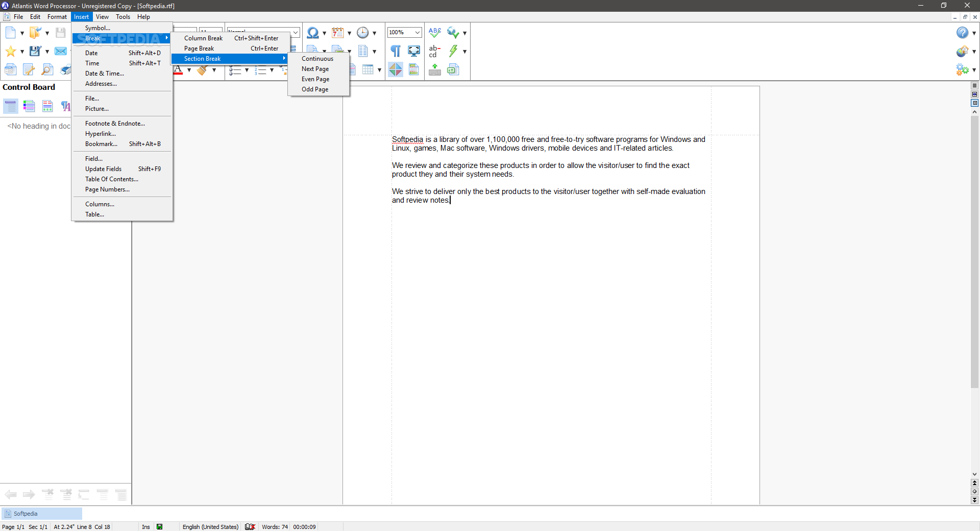
Task: Open the symbol dropdown arrow beside Omega
Action: pyautogui.click(x=324, y=33)
